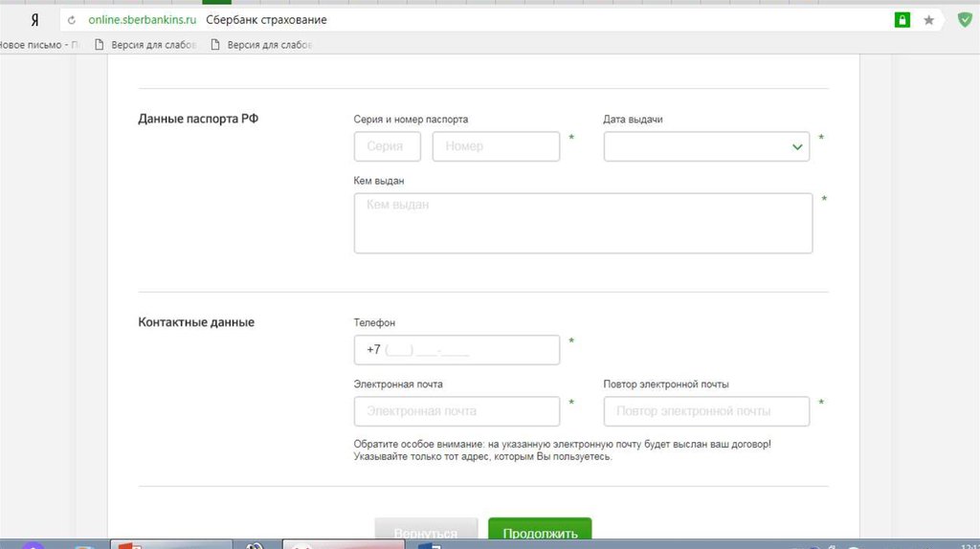Click the green "Продолжить" button
980x549 pixels.
coord(540,530)
